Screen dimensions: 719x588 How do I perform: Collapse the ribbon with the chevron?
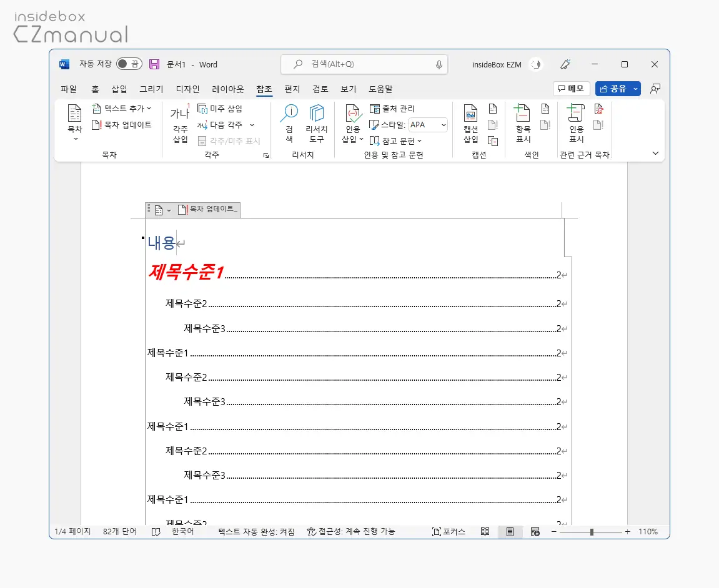pos(655,153)
